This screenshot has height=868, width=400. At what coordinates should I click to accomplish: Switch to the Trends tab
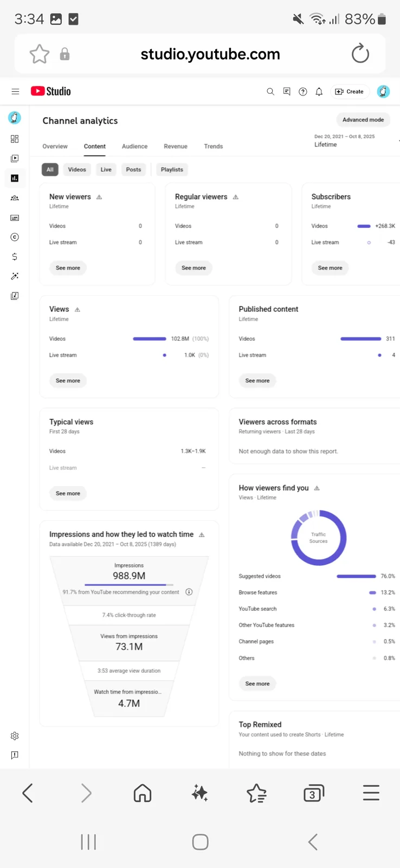214,146
